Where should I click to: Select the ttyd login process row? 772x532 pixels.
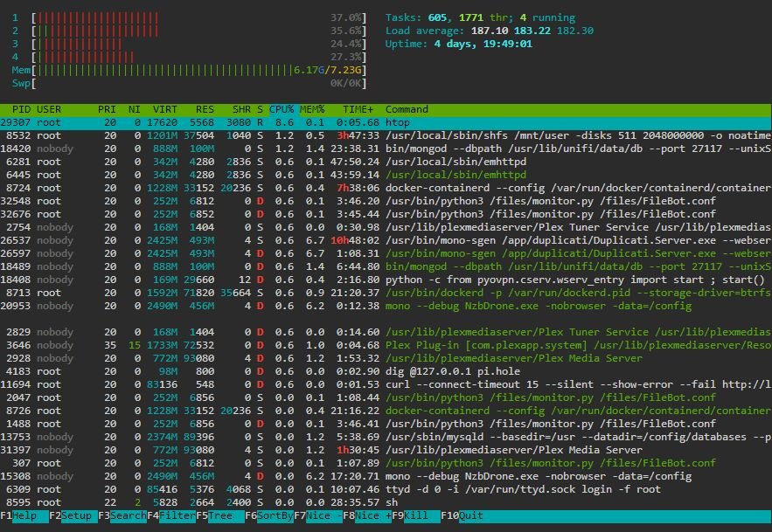[386, 489]
